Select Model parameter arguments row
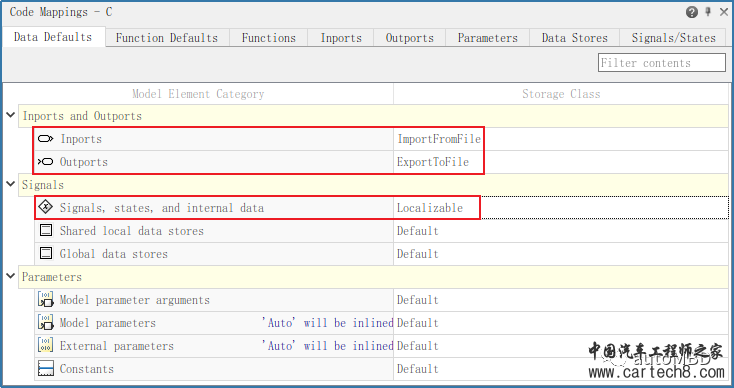The image size is (734, 388). [135, 300]
